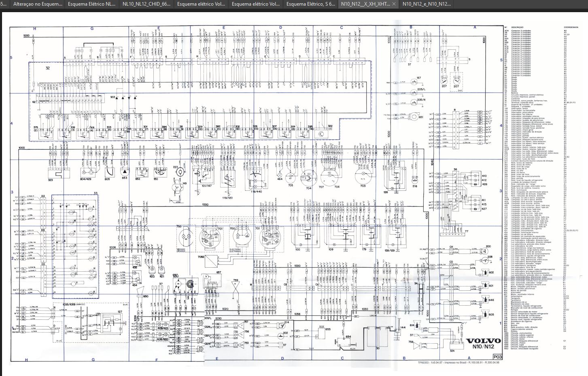Image resolution: width=588 pixels, height=376 pixels.
Task: Click the "850" horn label
Action: point(145,296)
